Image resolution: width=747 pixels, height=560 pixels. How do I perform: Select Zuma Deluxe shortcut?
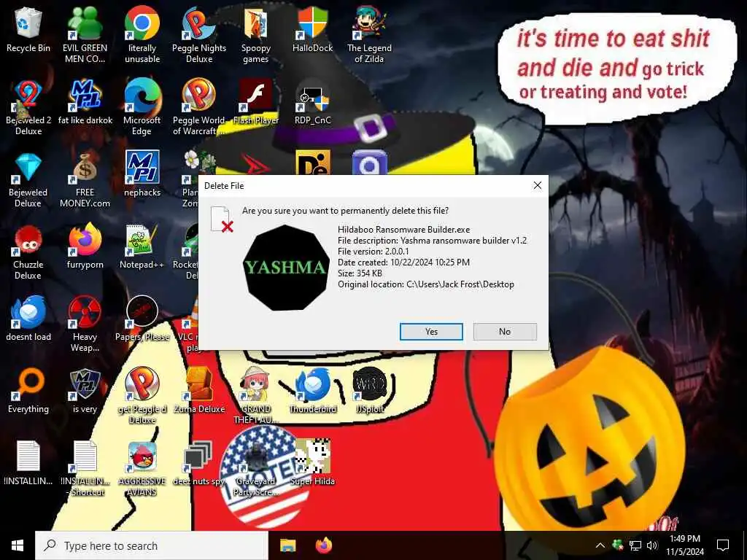[199, 392]
